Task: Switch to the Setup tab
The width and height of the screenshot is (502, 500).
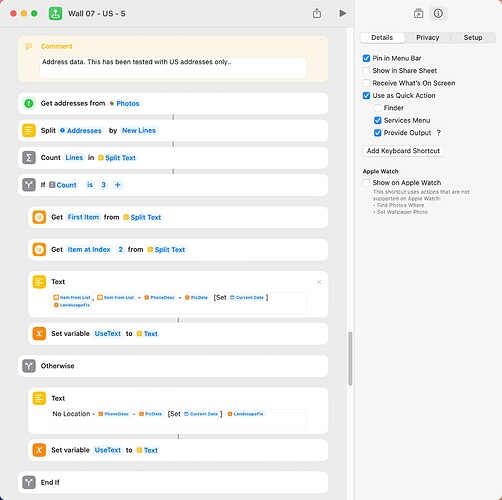Action: [473, 38]
